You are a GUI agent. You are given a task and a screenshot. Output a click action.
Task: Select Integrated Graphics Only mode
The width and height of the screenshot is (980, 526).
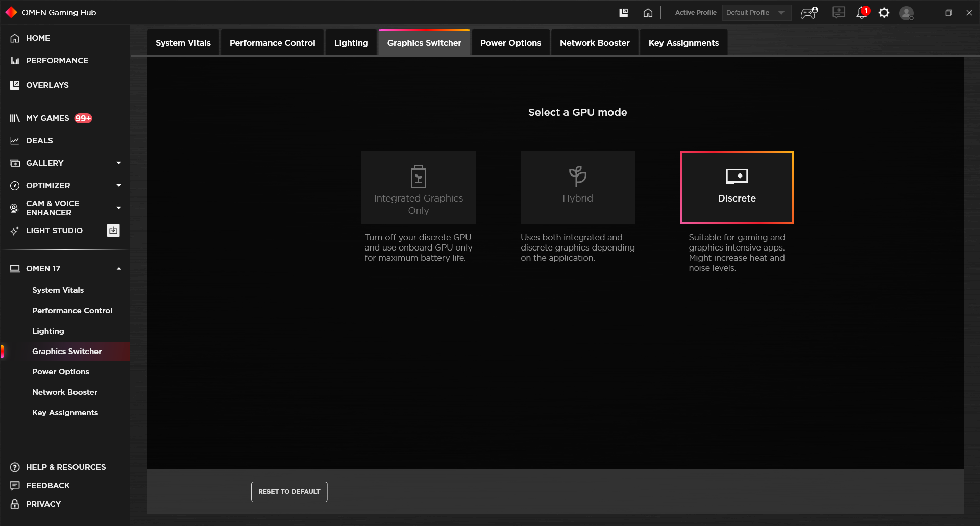(419, 187)
